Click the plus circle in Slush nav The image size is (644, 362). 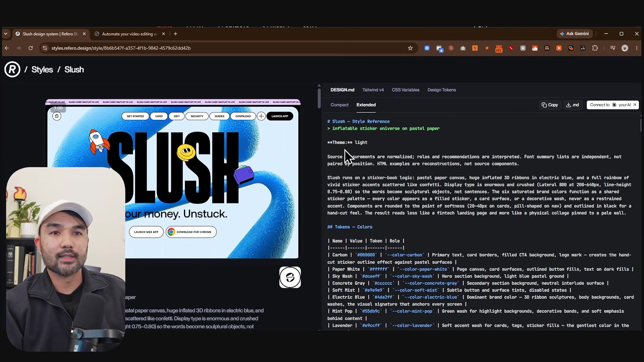click(261, 116)
